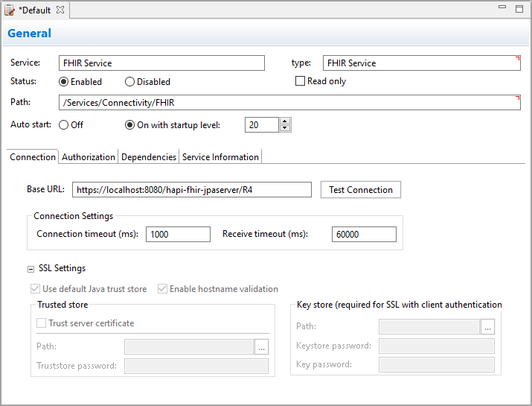
Task: Click the Service name text field
Action: 161,63
